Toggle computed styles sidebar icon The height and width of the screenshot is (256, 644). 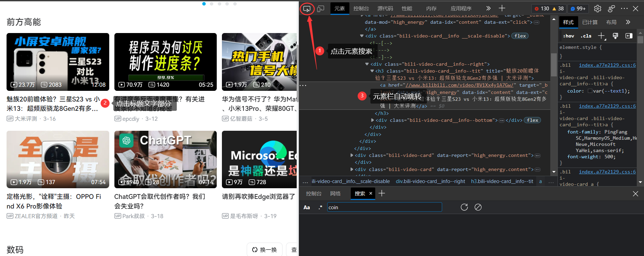(x=629, y=36)
